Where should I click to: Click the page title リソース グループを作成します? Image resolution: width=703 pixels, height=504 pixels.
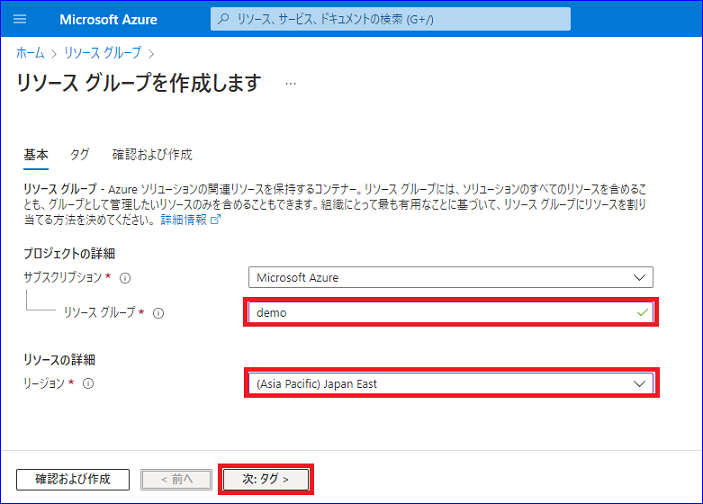click(139, 83)
